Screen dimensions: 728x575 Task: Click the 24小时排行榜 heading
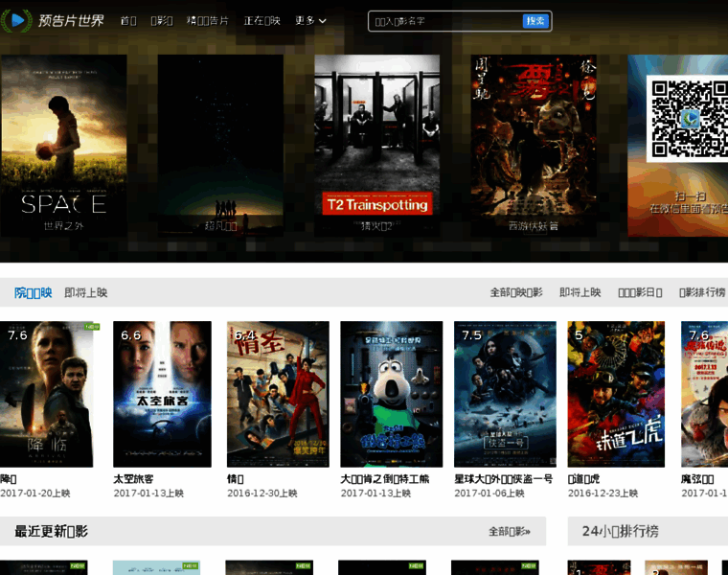[621, 531]
